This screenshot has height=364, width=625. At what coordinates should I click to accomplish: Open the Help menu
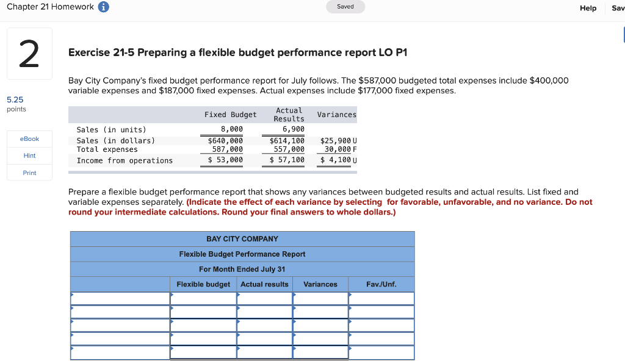tap(588, 8)
